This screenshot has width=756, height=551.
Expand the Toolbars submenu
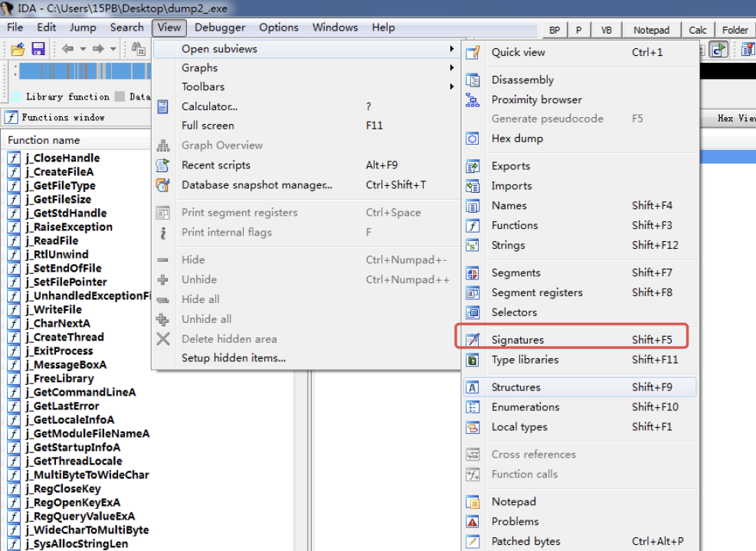tap(203, 86)
